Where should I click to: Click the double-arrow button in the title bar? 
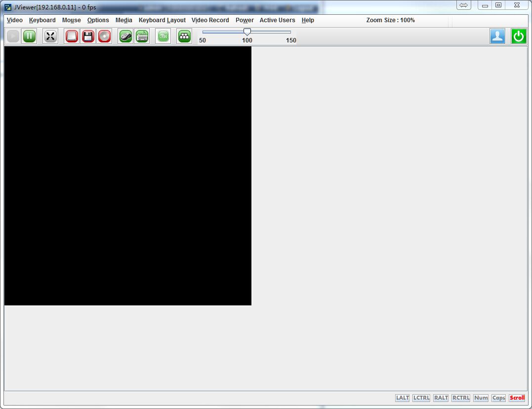463,5
